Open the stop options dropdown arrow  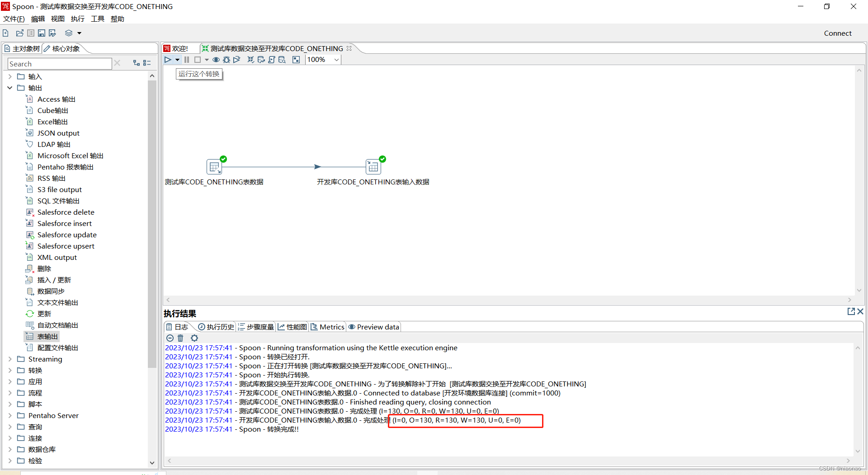click(207, 60)
